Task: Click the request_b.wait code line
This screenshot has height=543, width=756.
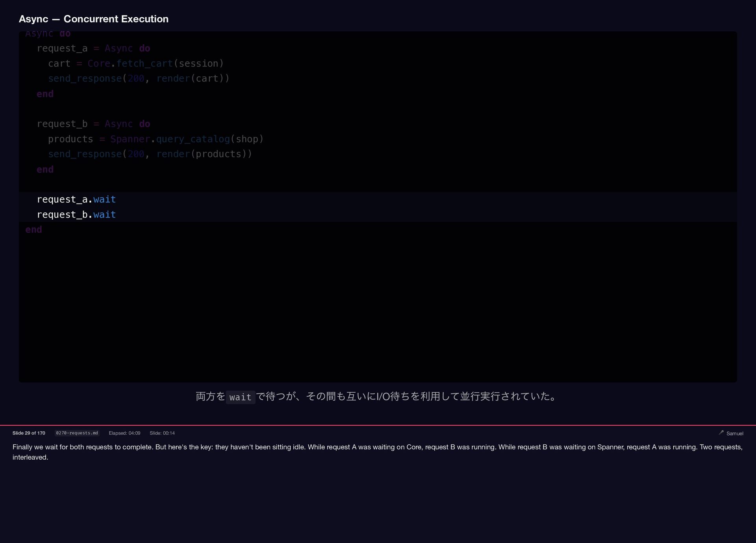Action: [x=76, y=214]
